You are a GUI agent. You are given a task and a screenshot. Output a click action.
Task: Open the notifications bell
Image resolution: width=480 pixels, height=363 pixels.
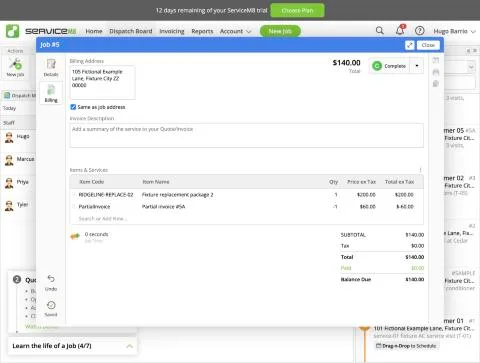point(400,31)
